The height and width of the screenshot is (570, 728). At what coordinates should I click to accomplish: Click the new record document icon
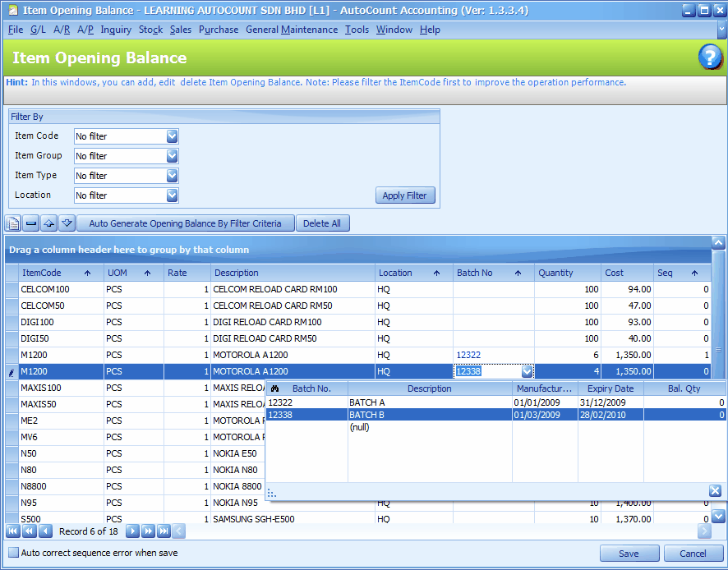[x=13, y=223]
